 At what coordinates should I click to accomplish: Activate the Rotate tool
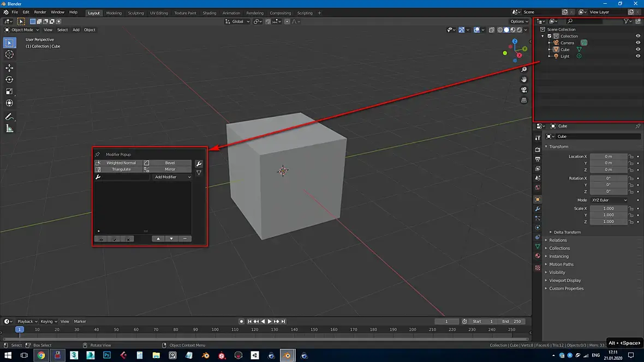(9, 80)
